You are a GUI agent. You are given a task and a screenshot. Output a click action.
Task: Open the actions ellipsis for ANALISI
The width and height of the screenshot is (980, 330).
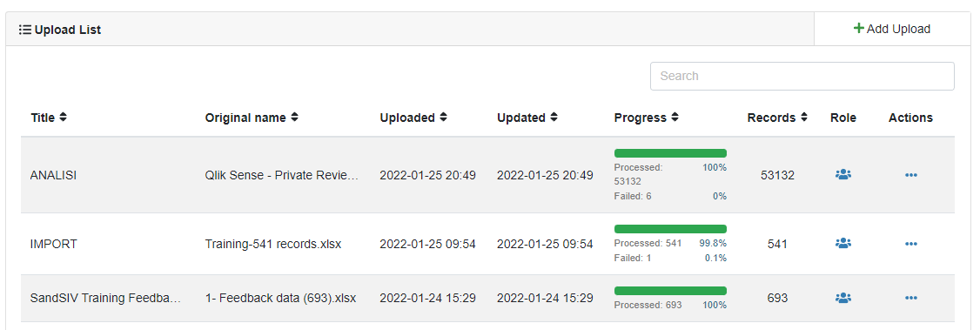910,175
